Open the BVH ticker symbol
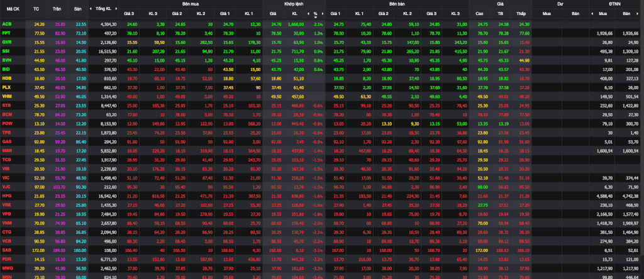This screenshot has width=644, height=279. click(6, 60)
